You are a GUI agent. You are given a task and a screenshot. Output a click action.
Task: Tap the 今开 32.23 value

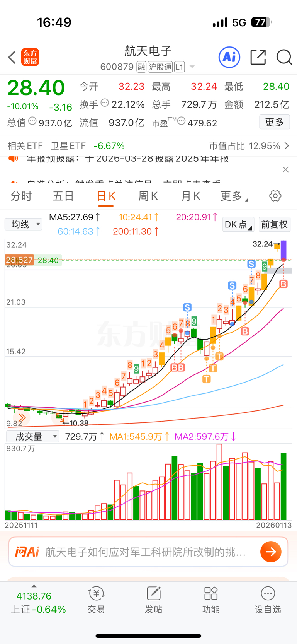pos(131,86)
